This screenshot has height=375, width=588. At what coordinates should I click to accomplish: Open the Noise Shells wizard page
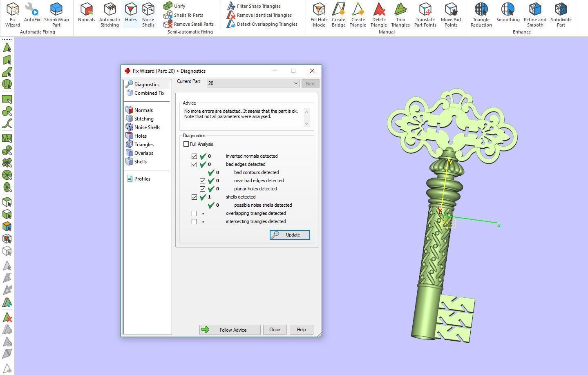point(147,127)
